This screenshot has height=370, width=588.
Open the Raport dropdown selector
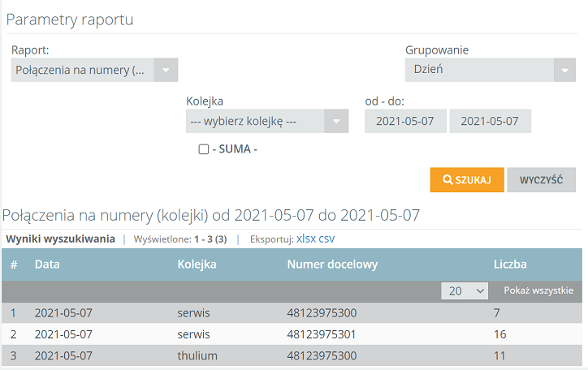coord(94,70)
